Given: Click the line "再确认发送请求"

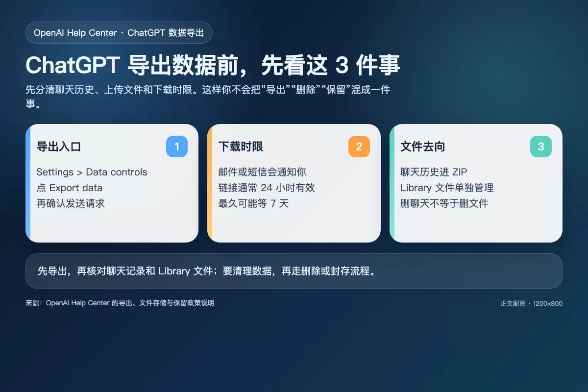Looking at the screenshot, I should coord(71,203).
